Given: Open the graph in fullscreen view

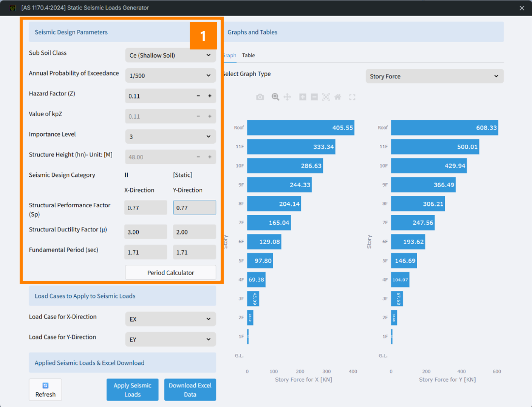Looking at the screenshot, I should [352, 97].
